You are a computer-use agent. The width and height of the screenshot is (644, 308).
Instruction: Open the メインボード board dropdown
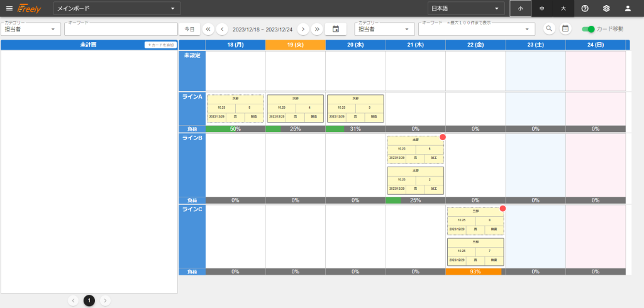point(116,8)
